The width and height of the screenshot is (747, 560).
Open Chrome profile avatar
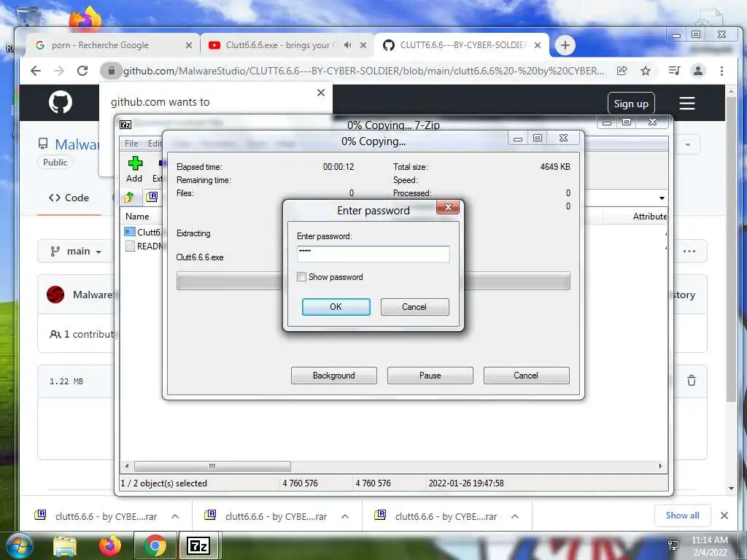(x=698, y=71)
